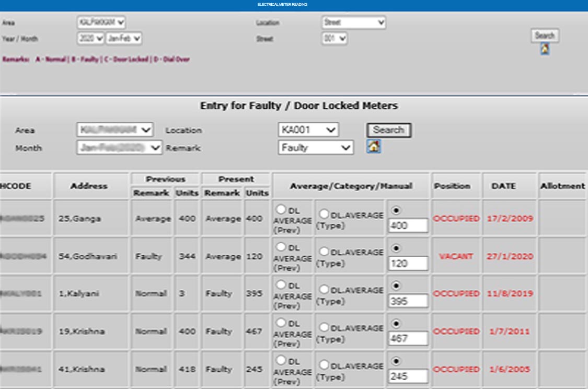The height and width of the screenshot is (389, 588).
Task: Choose DL.AVERAGE (Type) for 41,Krishna row
Action: [324, 365]
